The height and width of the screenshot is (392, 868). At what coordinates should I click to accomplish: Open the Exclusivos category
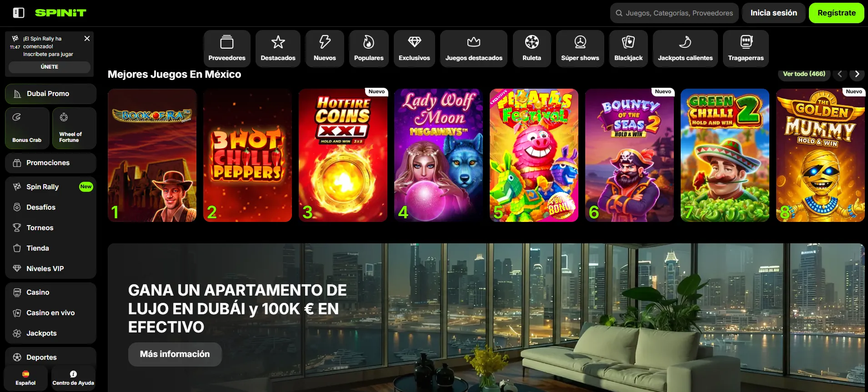point(414,49)
